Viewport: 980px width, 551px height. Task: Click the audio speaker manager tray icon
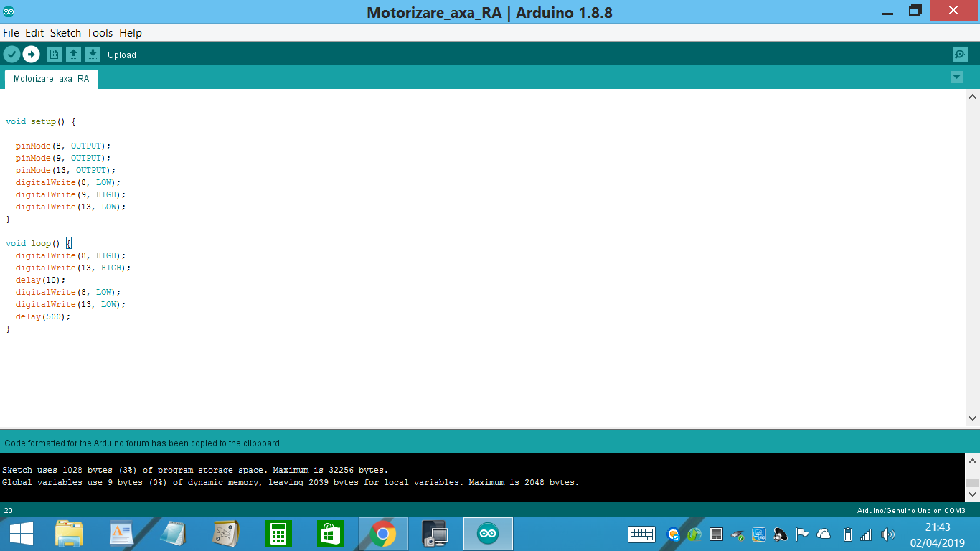(x=781, y=534)
